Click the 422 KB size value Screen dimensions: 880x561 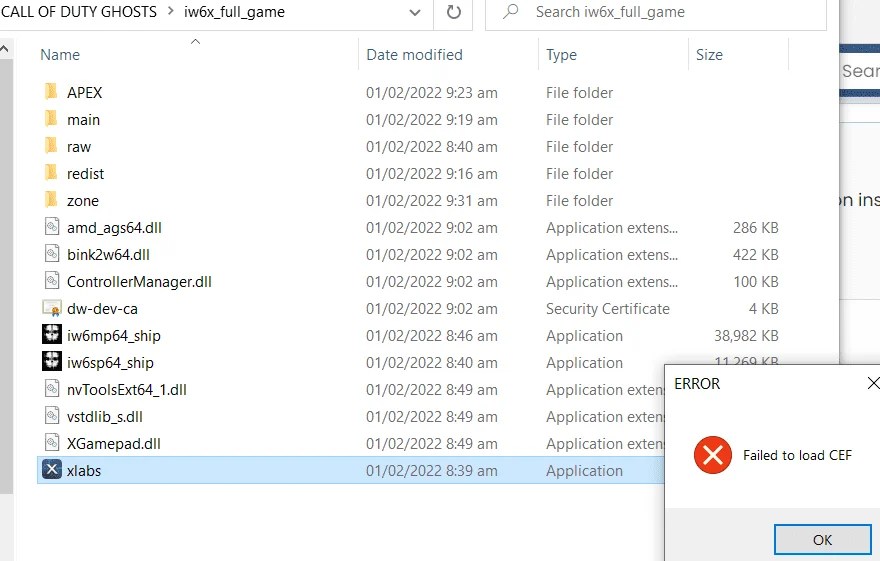tap(755, 255)
